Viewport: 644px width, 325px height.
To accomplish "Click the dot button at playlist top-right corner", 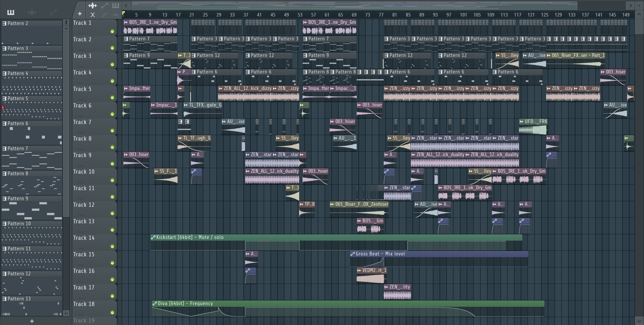I will 639,5.
